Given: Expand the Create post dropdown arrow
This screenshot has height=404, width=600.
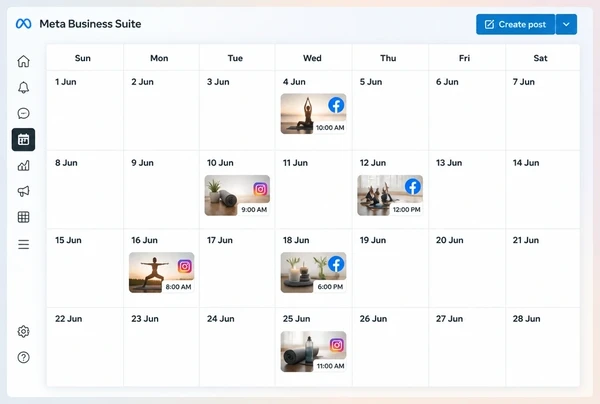Looking at the screenshot, I should [566, 24].
